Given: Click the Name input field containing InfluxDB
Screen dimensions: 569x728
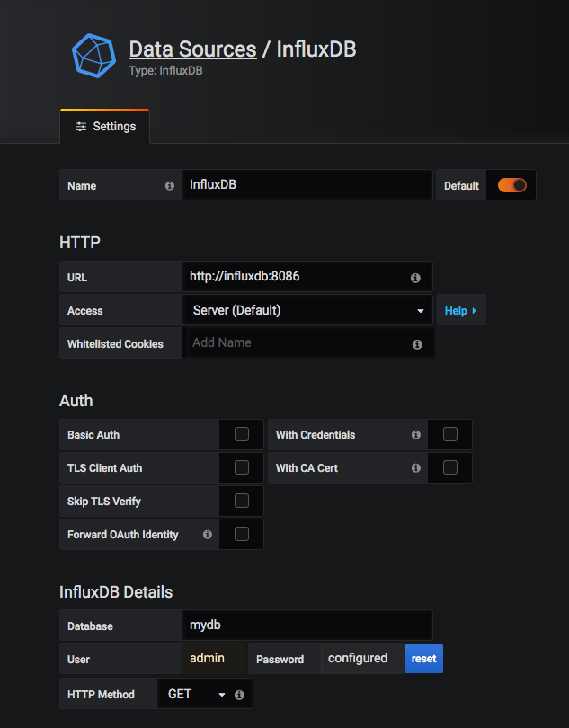Looking at the screenshot, I should (x=307, y=185).
